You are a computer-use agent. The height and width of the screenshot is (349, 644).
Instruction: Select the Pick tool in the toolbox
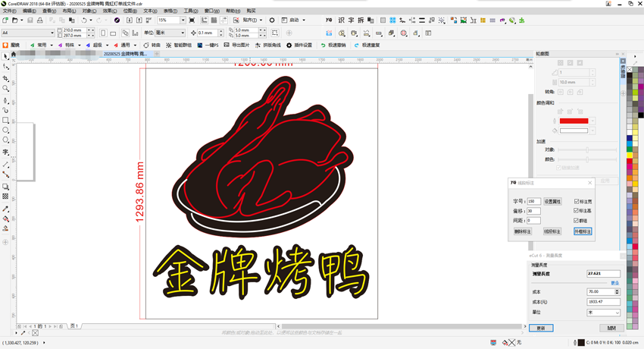point(6,57)
